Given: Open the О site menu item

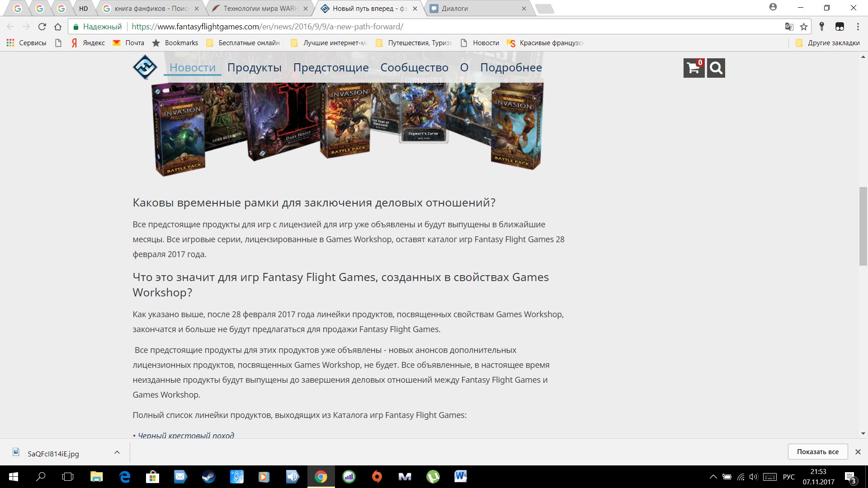Looking at the screenshot, I should click(x=464, y=68).
